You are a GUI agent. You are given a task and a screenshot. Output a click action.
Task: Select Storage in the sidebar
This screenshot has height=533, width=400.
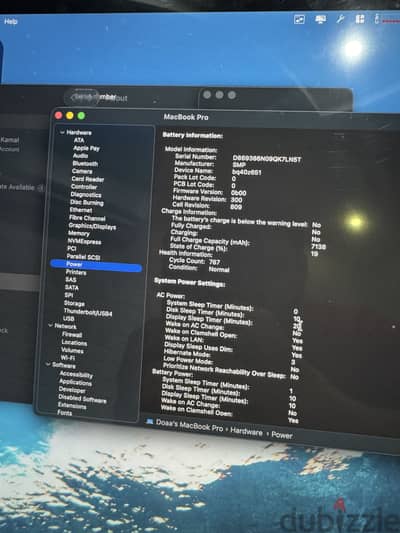pos(74,303)
